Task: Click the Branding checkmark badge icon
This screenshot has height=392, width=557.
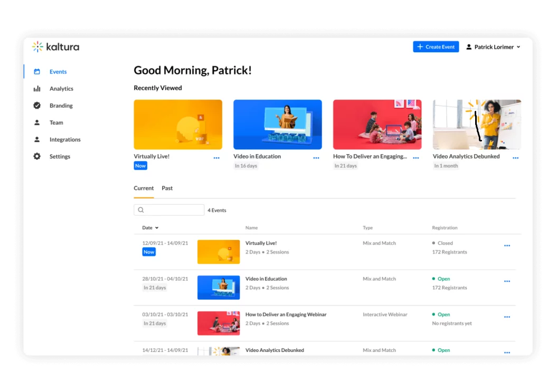Action: (x=37, y=106)
